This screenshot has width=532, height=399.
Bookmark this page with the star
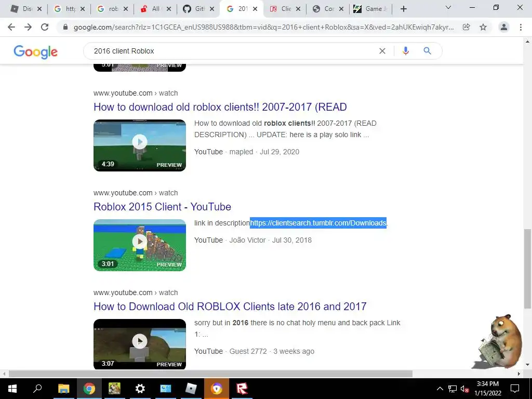click(483, 27)
